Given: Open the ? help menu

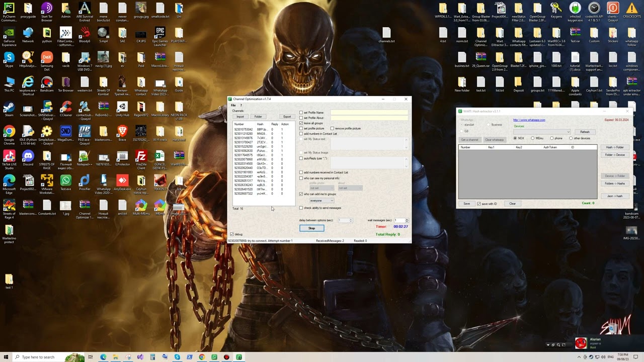Looking at the screenshot, I should click(x=241, y=105).
